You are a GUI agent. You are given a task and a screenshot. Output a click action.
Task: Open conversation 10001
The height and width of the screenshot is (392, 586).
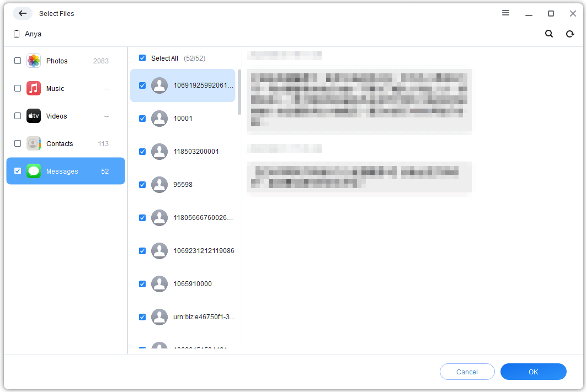coord(183,119)
